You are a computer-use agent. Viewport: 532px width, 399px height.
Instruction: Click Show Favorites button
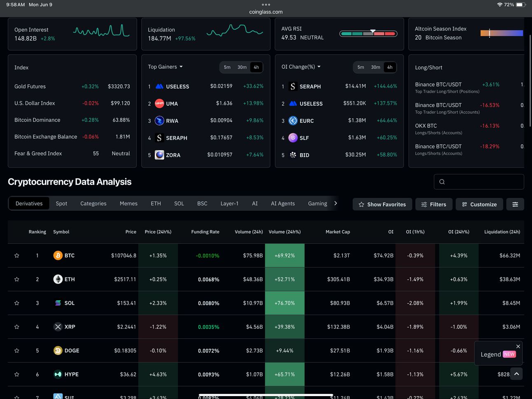[382, 204]
